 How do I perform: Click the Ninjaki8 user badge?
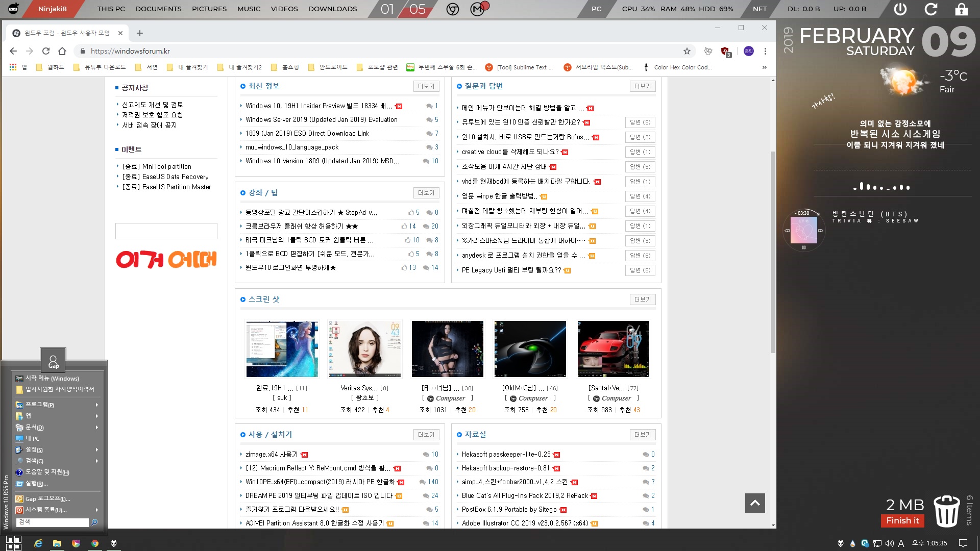(x=52, y=9)
